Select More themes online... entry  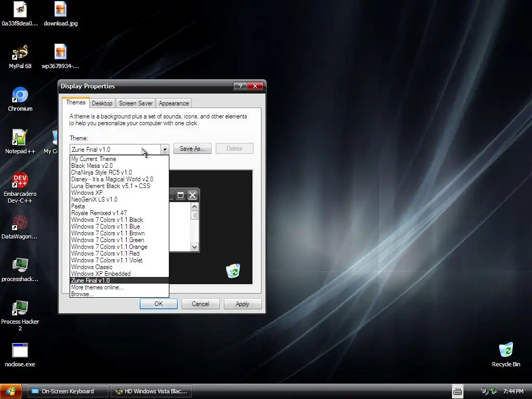click(119, 287)
